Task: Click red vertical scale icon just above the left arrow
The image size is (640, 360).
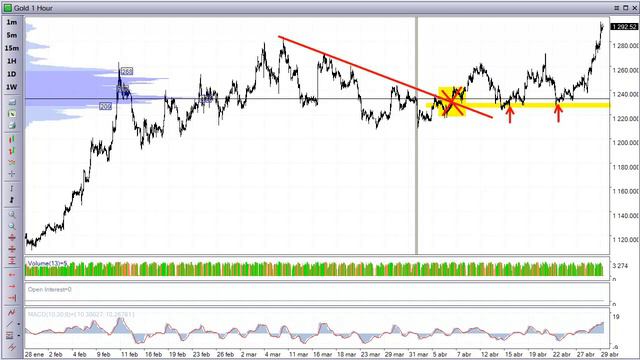Action: pos(12,261)
